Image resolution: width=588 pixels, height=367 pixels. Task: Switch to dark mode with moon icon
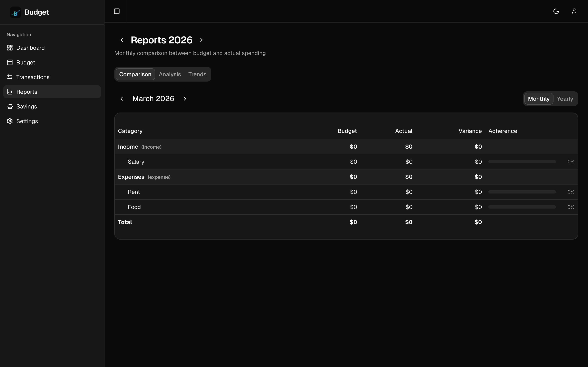(x=556, y=11)
